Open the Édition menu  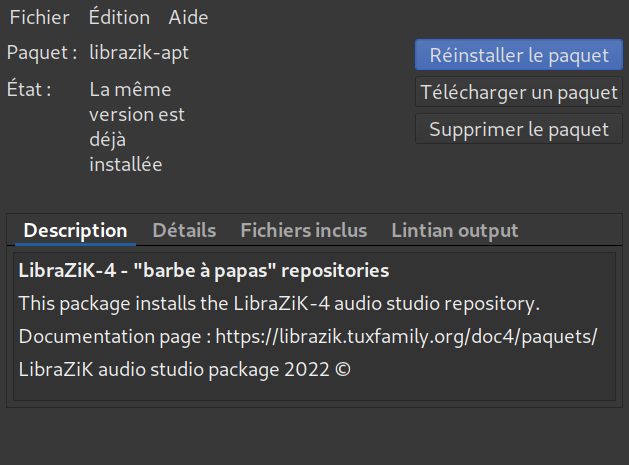[119, 18]
